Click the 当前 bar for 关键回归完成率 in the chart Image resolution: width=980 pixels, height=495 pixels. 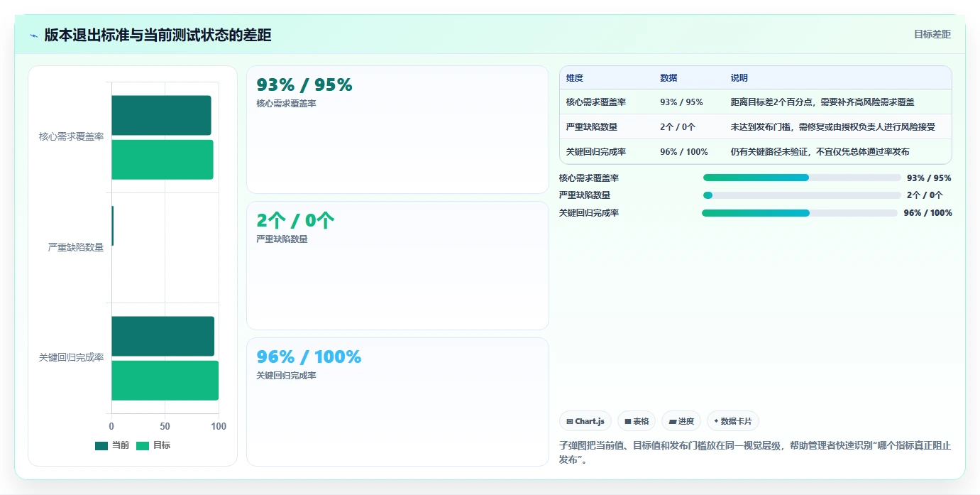click(163, 336)
